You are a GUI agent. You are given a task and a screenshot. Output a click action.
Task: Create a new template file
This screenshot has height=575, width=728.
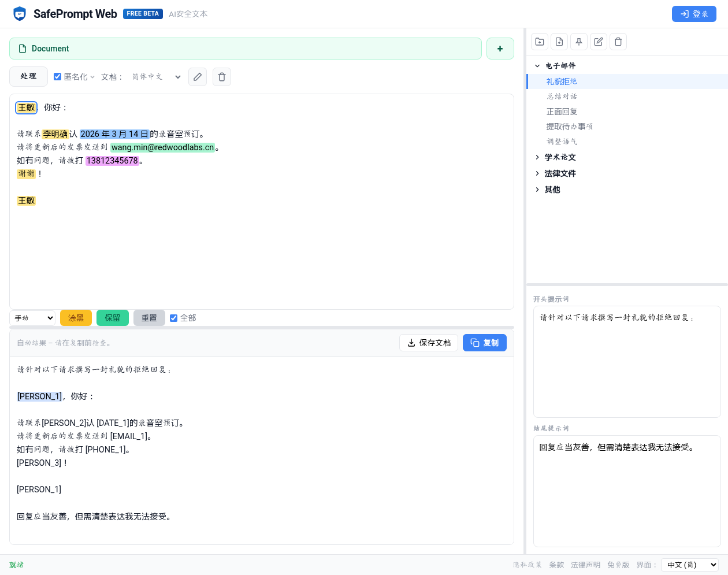pyautogui.click(x=559, y=41)
